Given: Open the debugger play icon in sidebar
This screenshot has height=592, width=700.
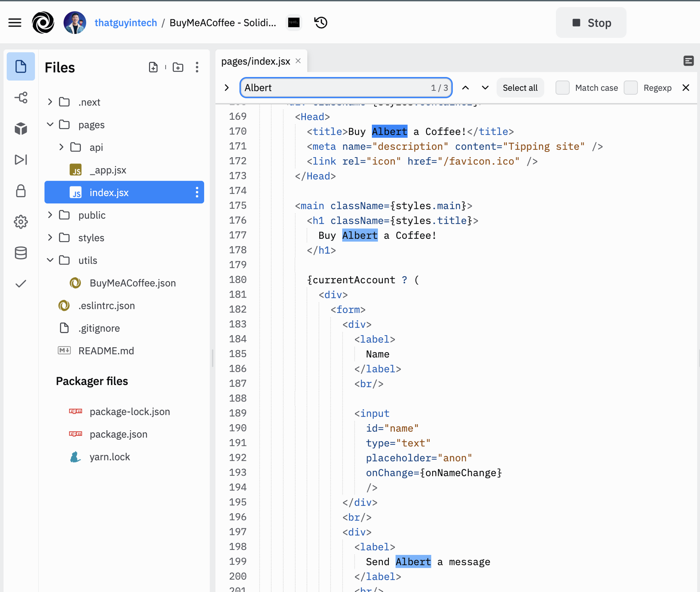Looking at the screenshot, I should (x=21, y=160).
